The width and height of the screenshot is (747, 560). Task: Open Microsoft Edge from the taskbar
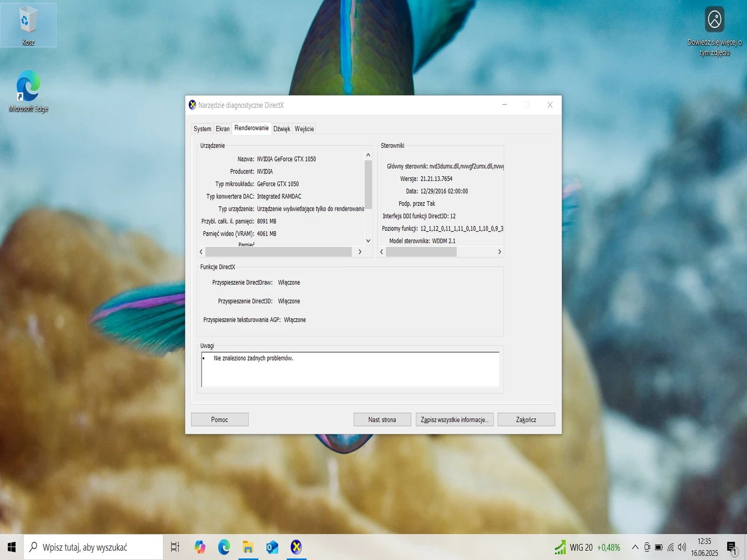point(224,546)
